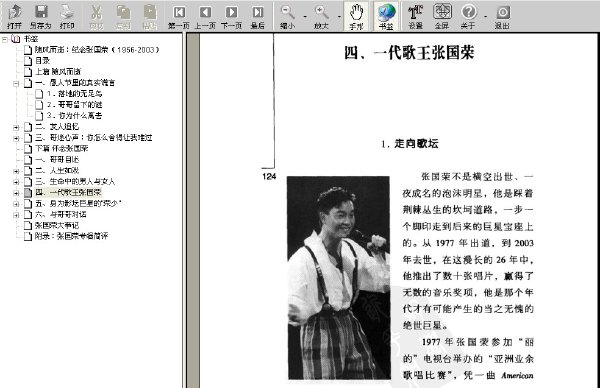Click the 退出 (Exit) icon

tap(502, 12)
